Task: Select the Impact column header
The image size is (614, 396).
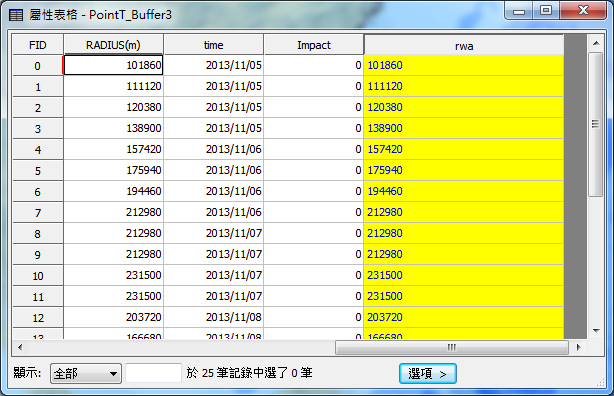Action: (314, 45)
